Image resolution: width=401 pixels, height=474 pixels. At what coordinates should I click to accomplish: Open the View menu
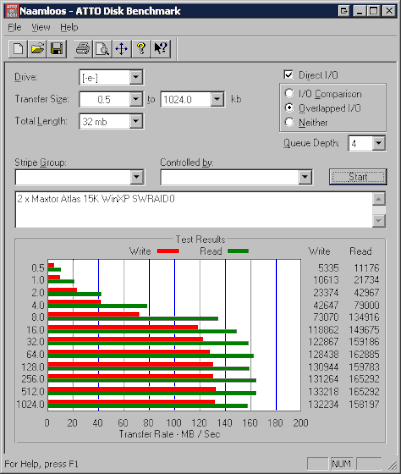pyautogui.click(x=41, y=27)
